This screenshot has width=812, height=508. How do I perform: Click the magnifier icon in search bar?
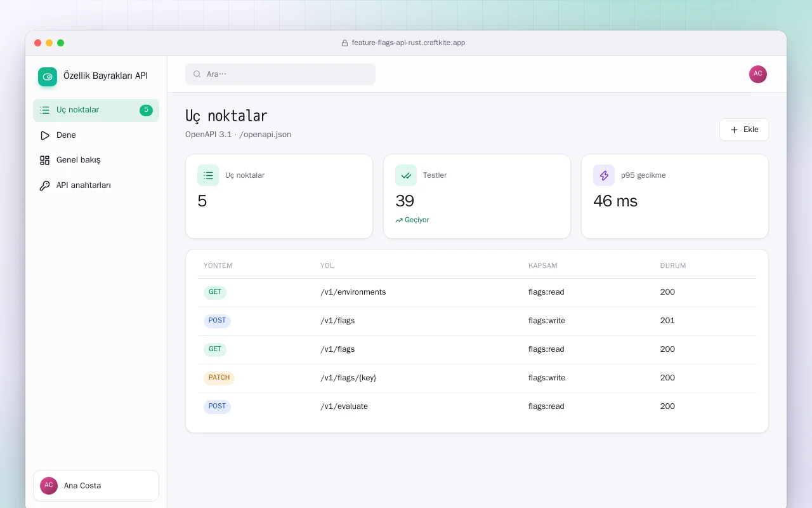coord(197,74)
